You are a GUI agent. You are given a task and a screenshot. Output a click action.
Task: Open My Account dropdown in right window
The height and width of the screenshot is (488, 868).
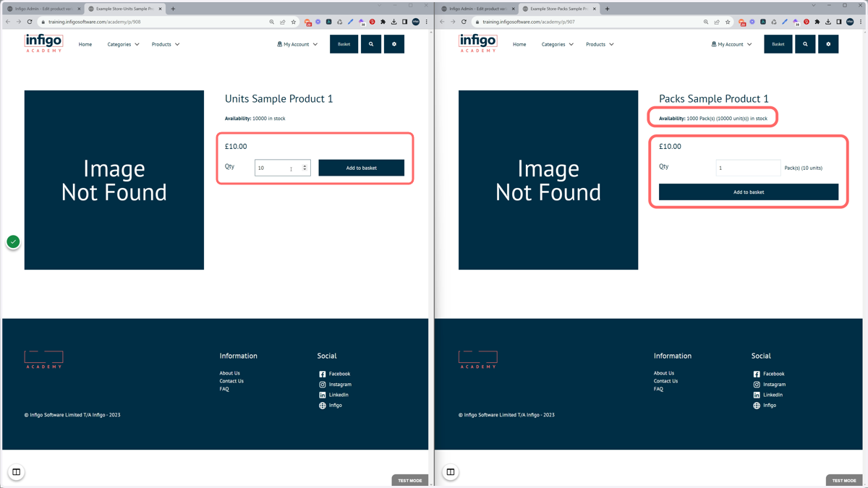731,44
